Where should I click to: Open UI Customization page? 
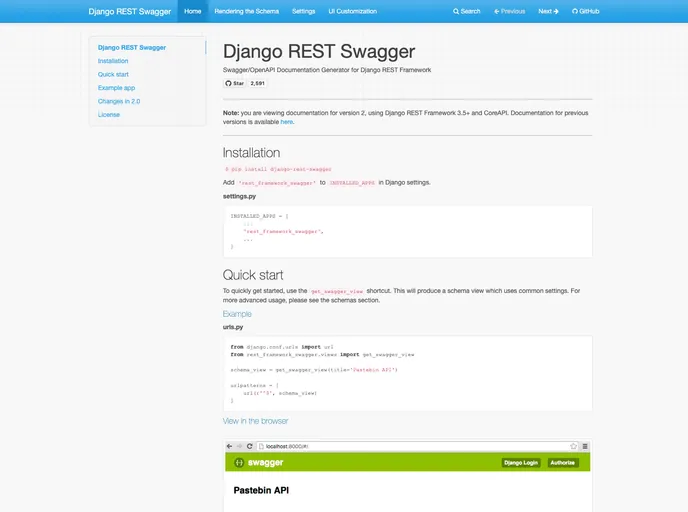(352, 11)
